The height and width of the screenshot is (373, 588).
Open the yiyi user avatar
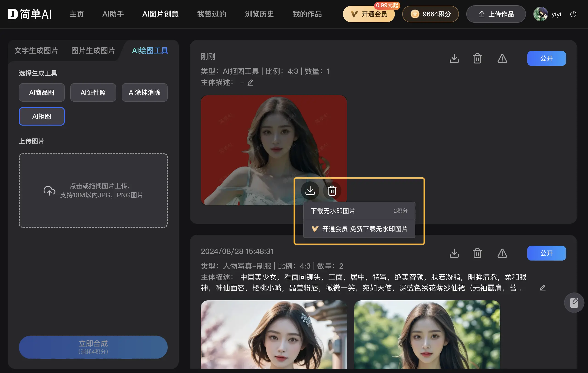click(x=540, y=14)
